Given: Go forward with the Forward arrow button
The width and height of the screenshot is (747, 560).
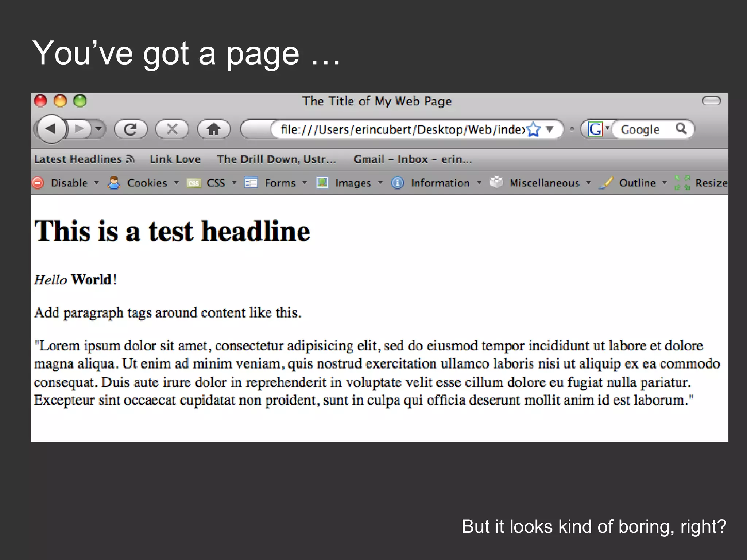Looking at the screenshot, I should [x=79, y=129].
